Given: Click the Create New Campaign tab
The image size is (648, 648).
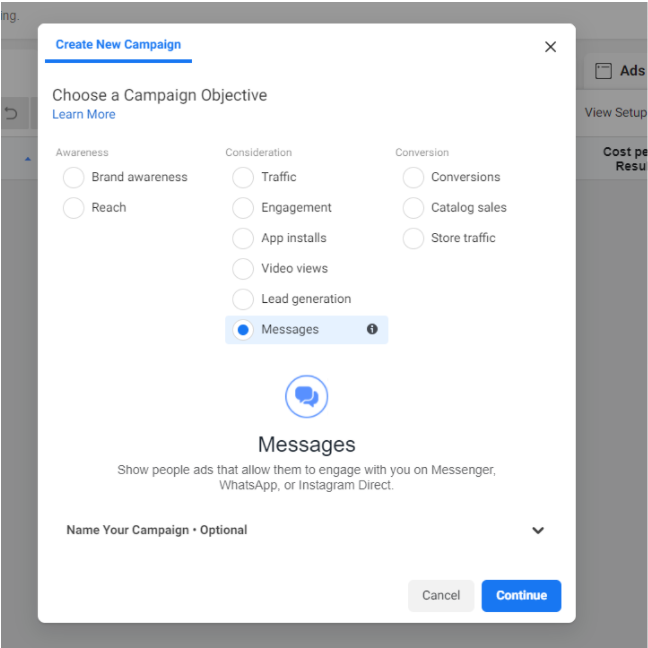Looking at the screenshot, I should coord(118,45).
